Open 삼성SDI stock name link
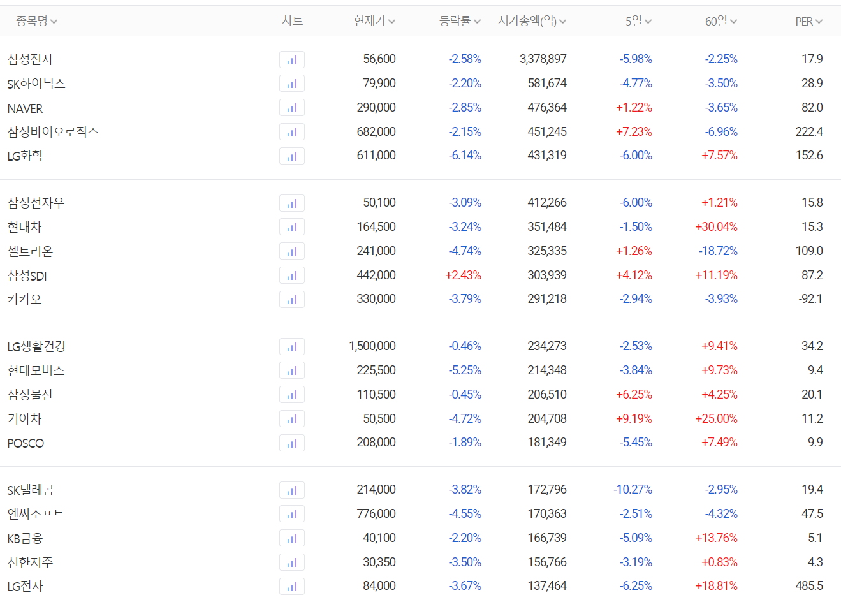 (x=27, y=275)
